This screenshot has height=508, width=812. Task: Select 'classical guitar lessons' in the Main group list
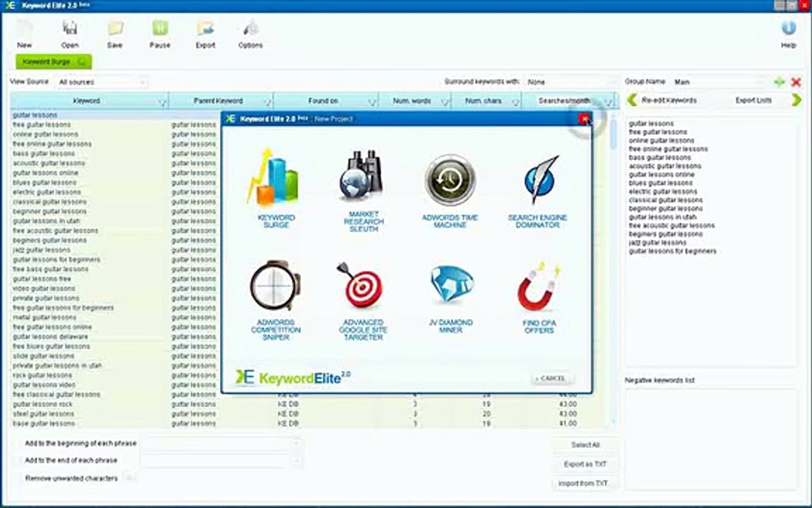[665, 200]
